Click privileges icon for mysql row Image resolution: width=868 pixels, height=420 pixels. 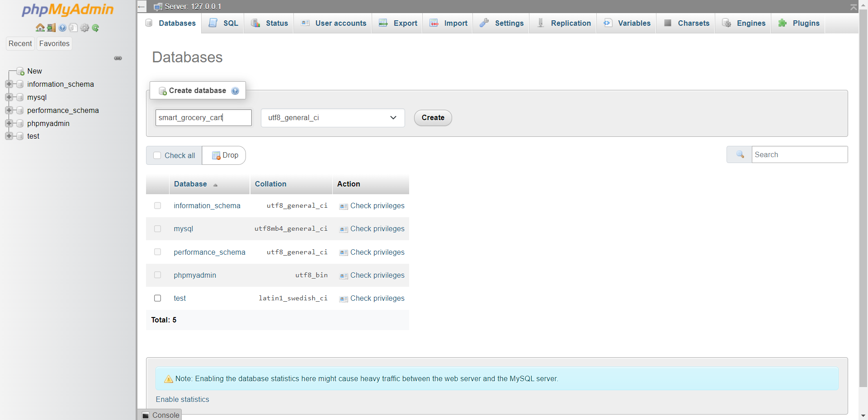click(x=344, y=229)
